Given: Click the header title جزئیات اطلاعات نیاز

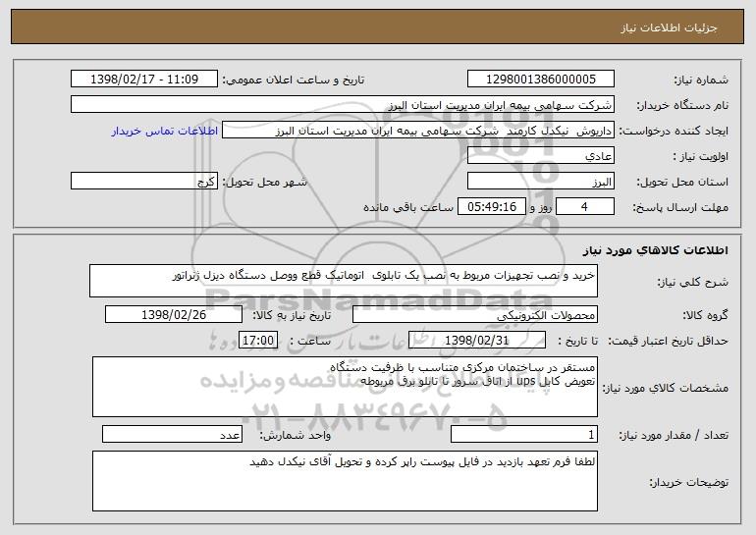Looking at the screenshot, I should (x=669, y=27).
